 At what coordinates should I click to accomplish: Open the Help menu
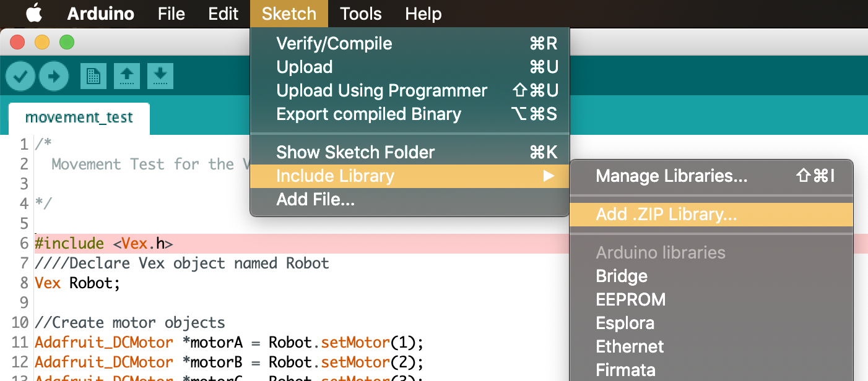pyautogui.click(x=423, y=14)
